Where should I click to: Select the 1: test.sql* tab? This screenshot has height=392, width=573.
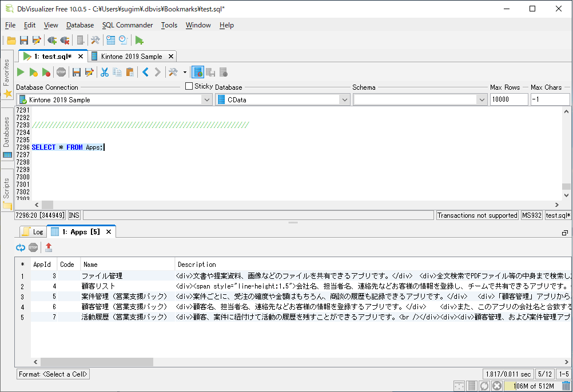pos(52,57)
